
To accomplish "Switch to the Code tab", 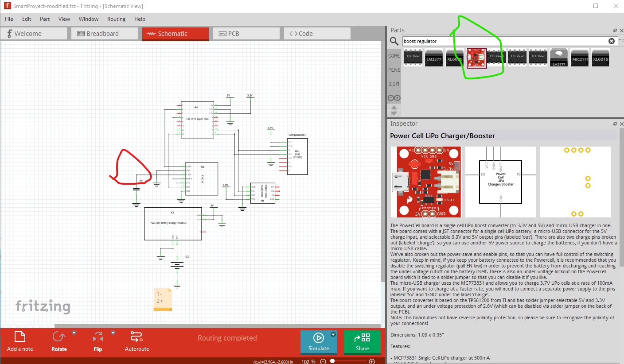I will (x=317, y=34).
